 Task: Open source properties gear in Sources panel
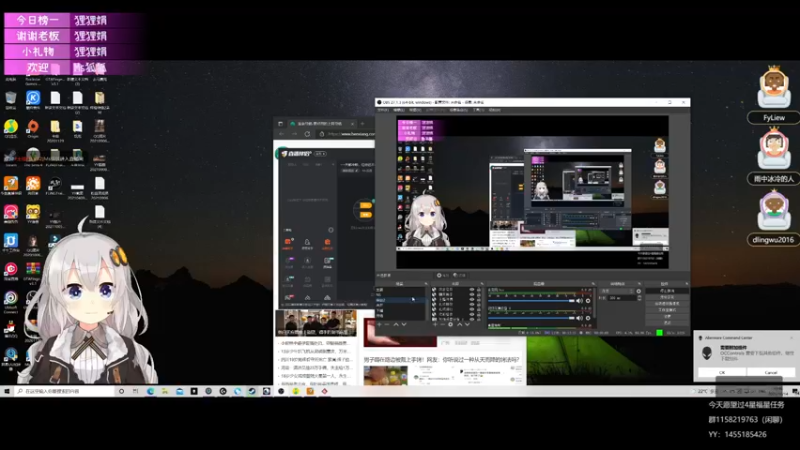tap(451, 324)
